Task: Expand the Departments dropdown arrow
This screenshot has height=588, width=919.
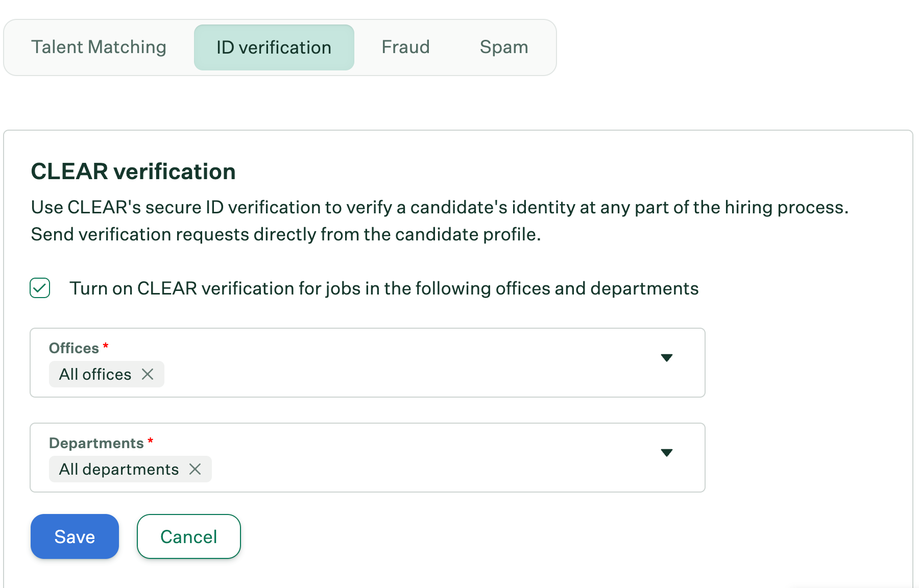Action: tap(666, 453)
